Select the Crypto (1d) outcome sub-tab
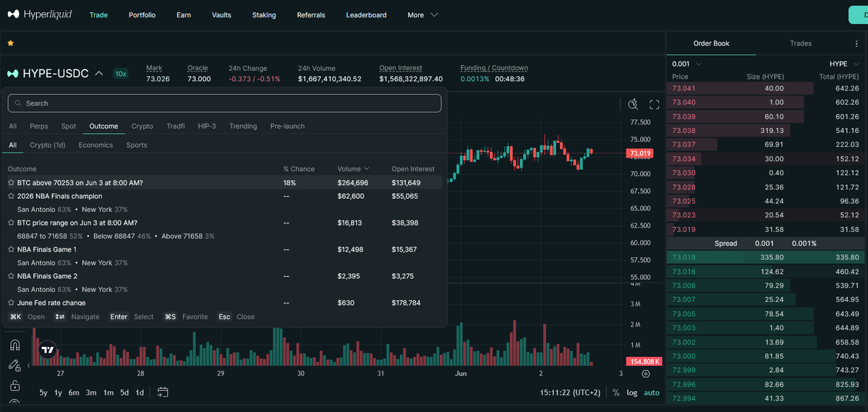 point(48,145)
